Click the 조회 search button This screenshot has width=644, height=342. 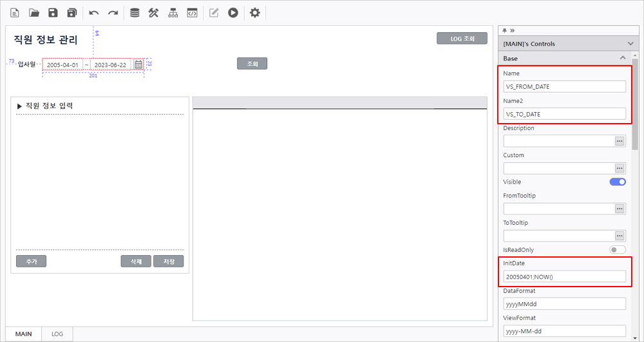coord(252,64)
